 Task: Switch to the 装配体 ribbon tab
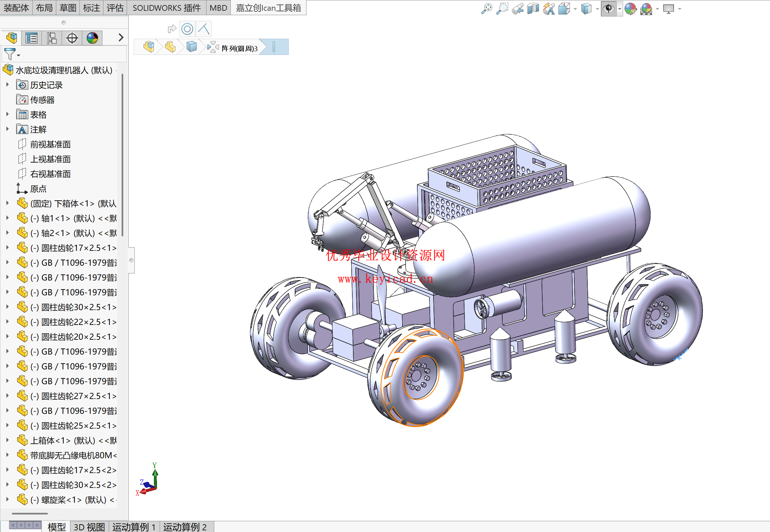click(16, 8)
